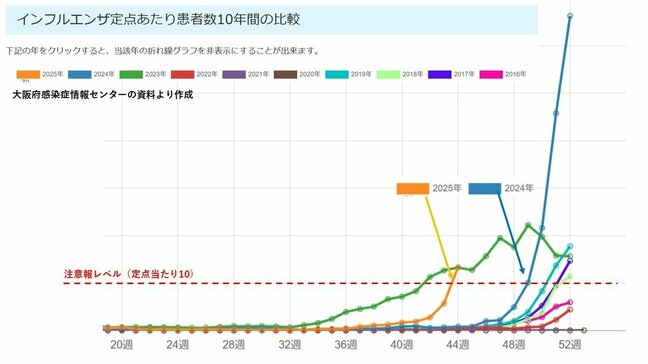648x364 pixels.
Task: Click the 32週 axis label
Action: (x=290, y=344)
